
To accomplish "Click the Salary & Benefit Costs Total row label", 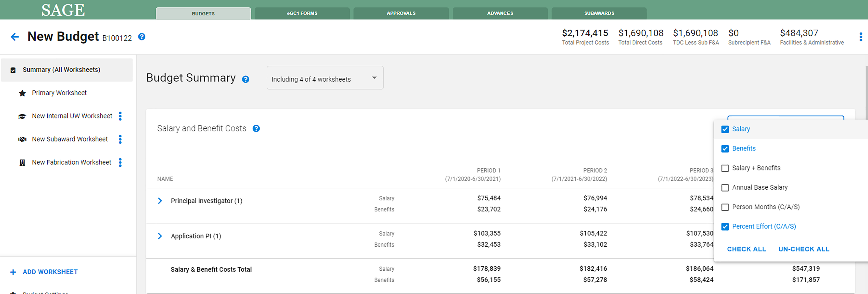I will coord(211,270).
